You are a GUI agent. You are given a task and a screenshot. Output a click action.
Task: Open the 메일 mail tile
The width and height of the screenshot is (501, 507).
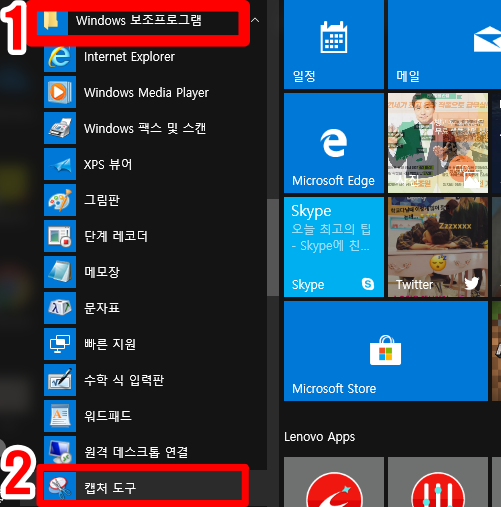[444, 44]
